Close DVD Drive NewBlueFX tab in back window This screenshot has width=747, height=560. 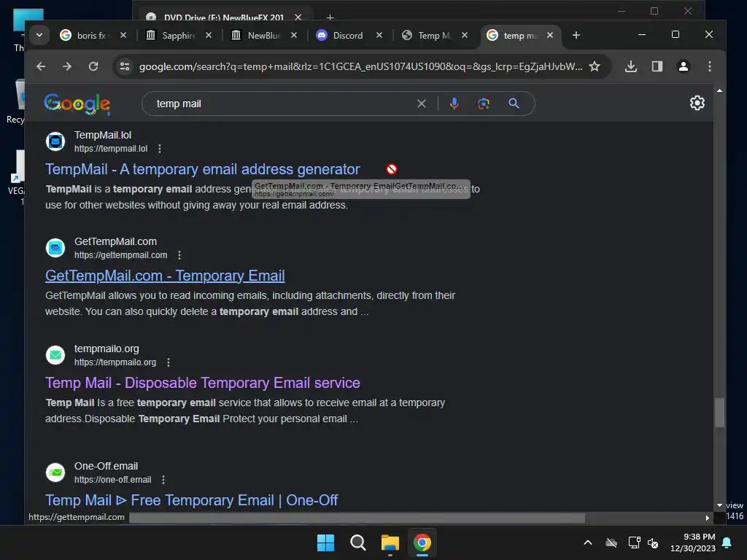[298, 17]
